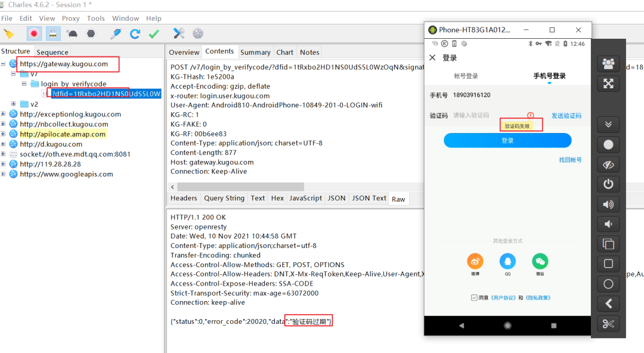Click power icon in phone sidebar

(608, 184)
